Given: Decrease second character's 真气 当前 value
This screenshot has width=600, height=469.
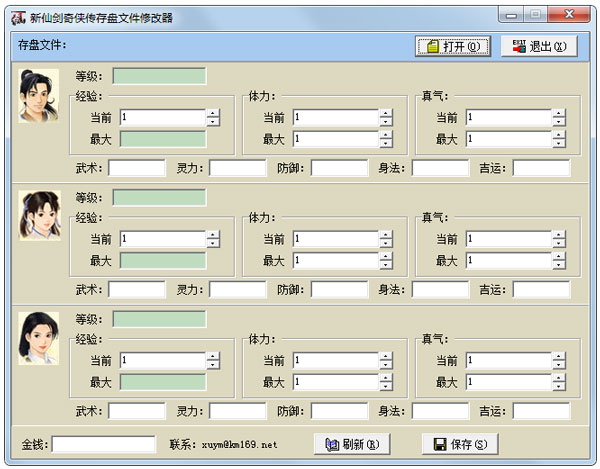Looking at the screenshot, I should [559, 243].
